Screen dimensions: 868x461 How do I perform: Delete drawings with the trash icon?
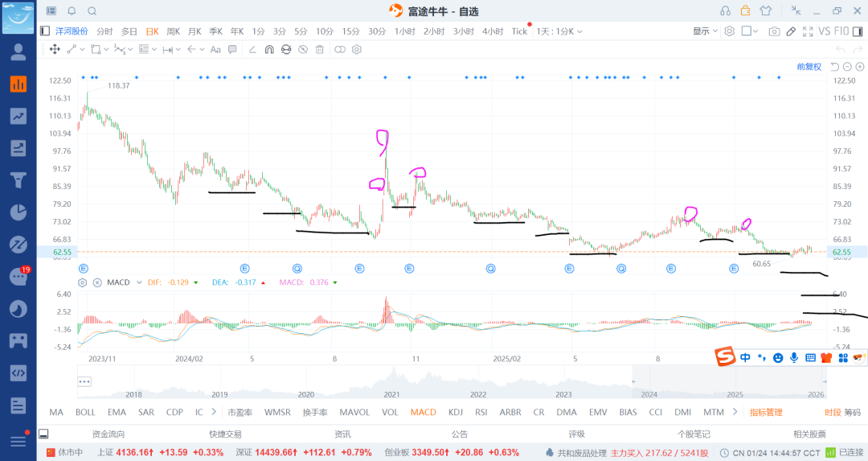(x=319, y=49)
